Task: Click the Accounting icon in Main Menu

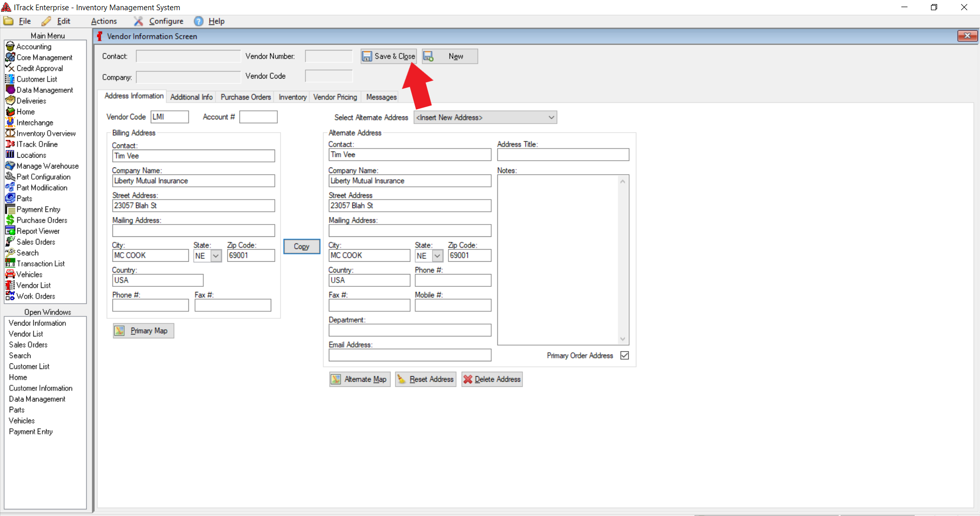Action: [10, 46]
